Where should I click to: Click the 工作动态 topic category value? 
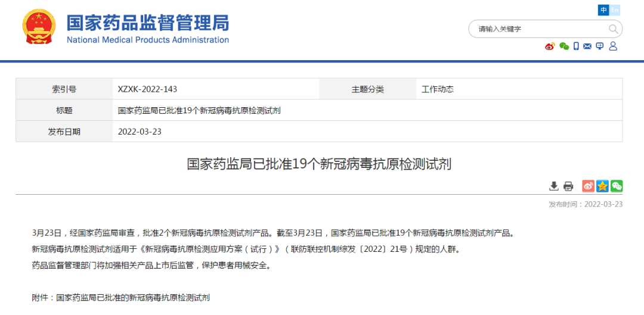tap(437, 89)
